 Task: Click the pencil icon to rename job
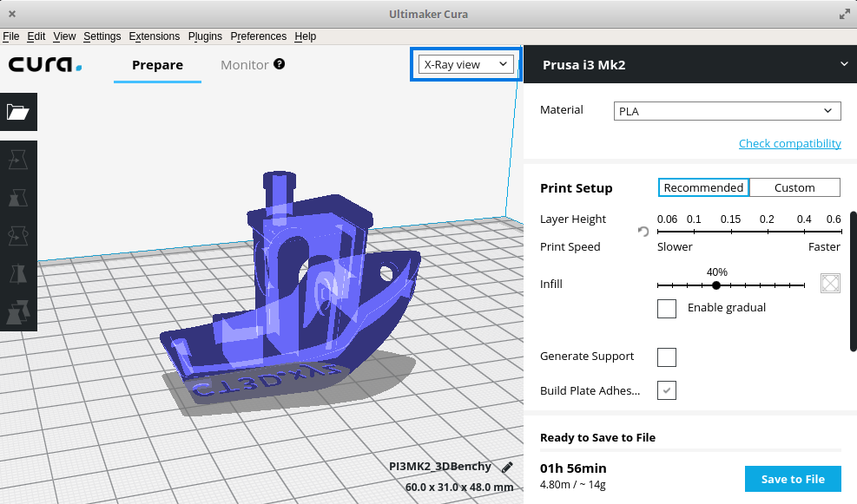point(507,467)
